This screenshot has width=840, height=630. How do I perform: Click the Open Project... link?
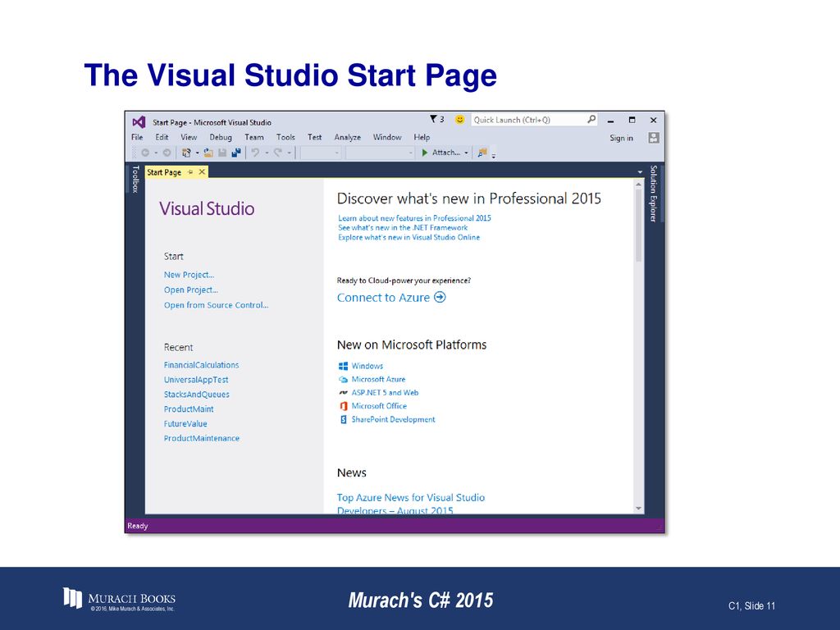click(x=191, y=290)
